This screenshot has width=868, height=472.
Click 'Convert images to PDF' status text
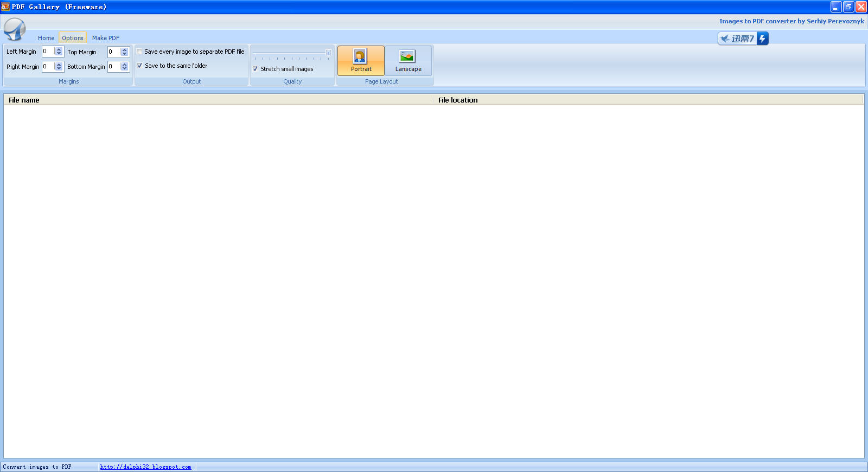click(x=37, y=467)
